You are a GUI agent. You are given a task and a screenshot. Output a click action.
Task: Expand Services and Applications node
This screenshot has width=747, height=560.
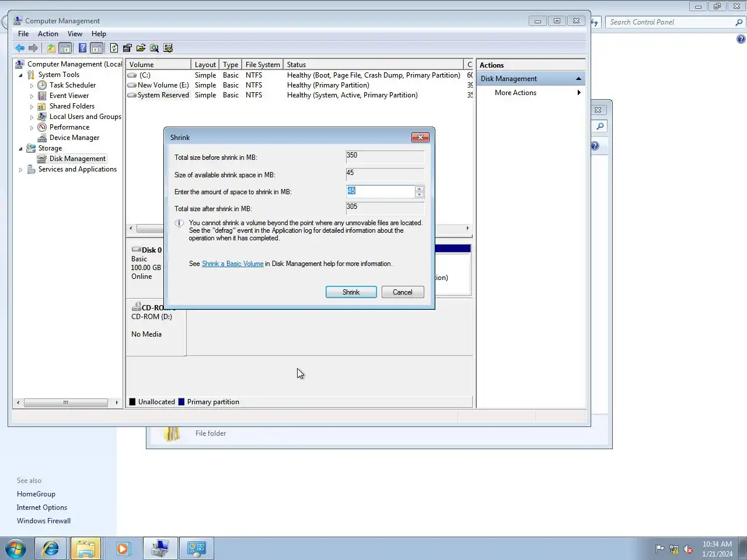click(x=20, y=170)
